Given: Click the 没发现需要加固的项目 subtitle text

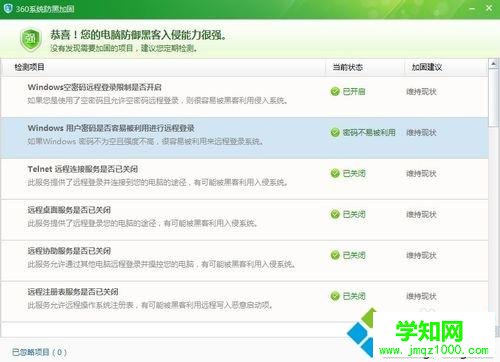Looking at the screenshot, I should pyautogui.click(x=124, y=48).
